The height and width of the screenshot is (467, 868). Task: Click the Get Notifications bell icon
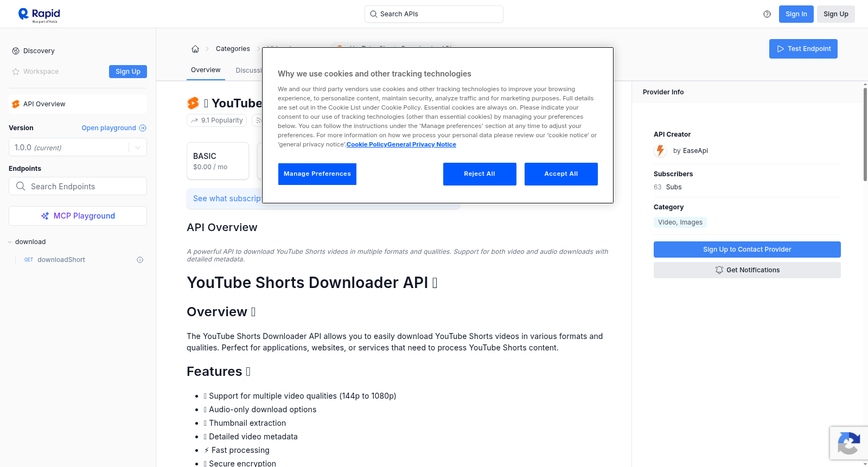point(719,270)
